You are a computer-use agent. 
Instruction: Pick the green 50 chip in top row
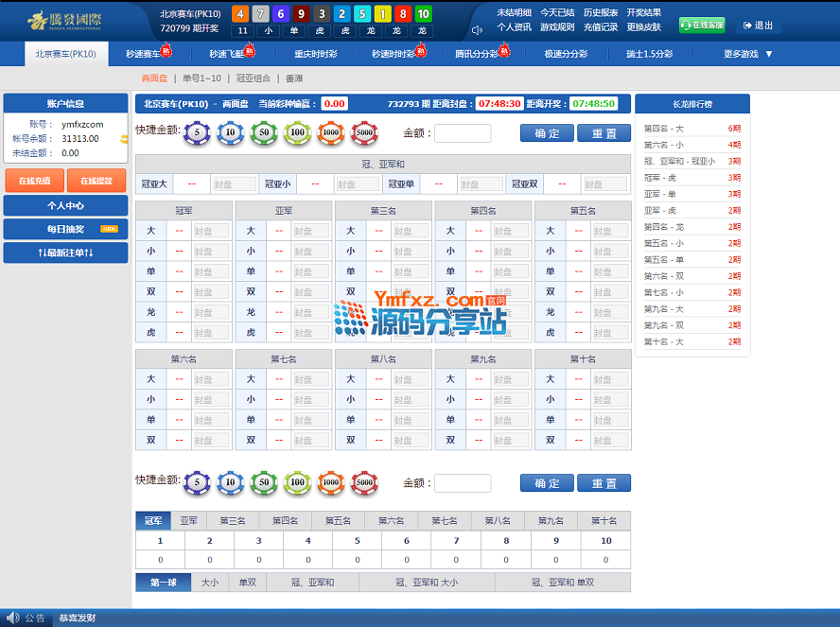[263, 133]
